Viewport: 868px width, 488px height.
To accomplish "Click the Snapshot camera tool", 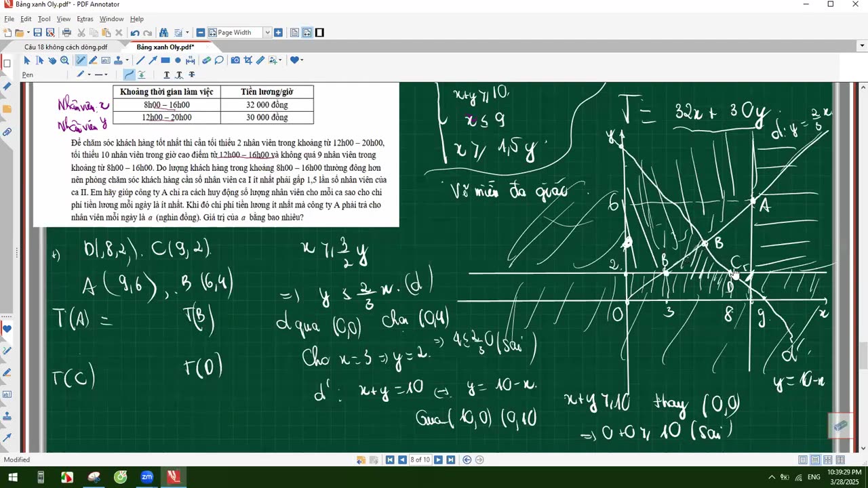I will (x=235, y=60).
